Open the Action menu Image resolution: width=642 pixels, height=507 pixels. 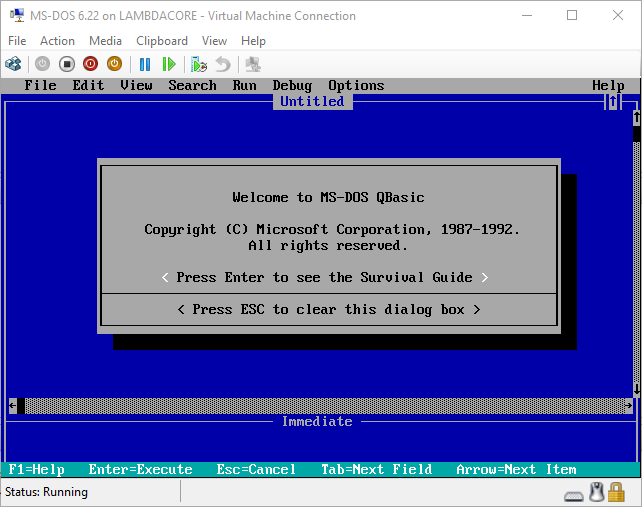click(57, 41)
